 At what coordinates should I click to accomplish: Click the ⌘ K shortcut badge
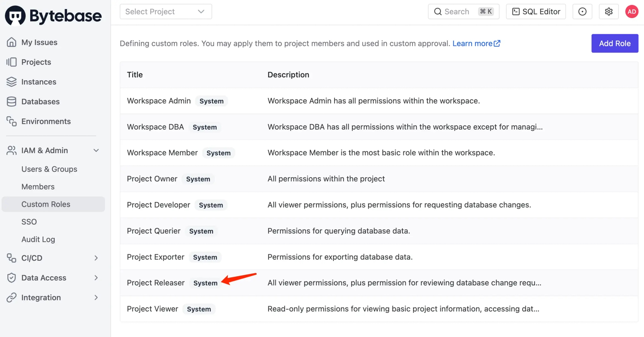(x=486, y=11)
